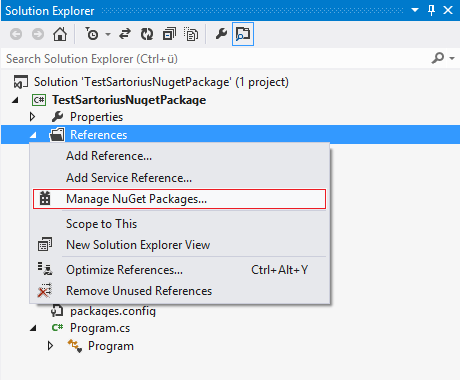Screen dimensions: 460x380
Task: Select the Properties tree item
Action: tap(96, 117)
